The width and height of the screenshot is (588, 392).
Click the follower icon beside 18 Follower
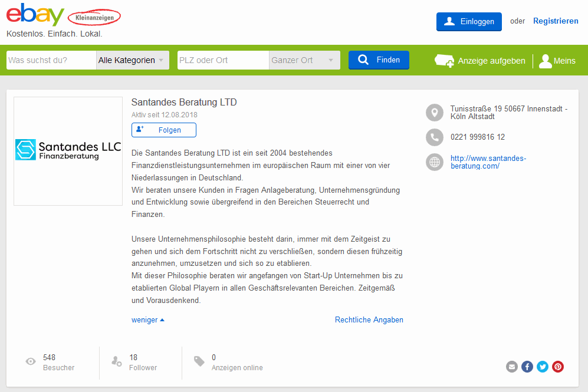pyautogui.click(x=117, y=361)
